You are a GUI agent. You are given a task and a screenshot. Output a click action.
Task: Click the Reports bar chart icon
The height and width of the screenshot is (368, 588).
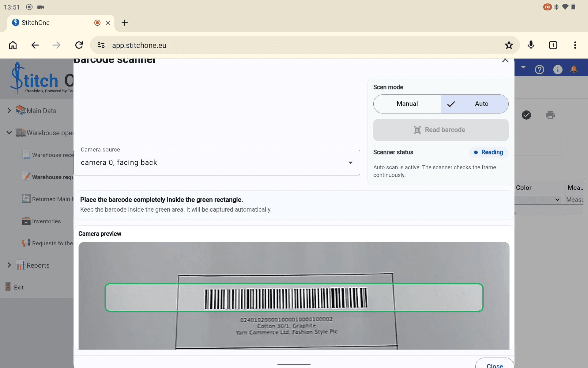pos(21,265)
